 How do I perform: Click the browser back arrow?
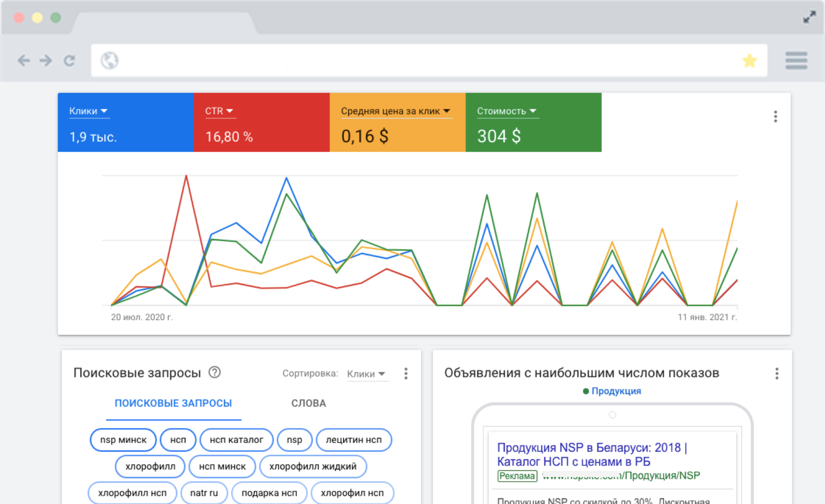click(23, 61)
